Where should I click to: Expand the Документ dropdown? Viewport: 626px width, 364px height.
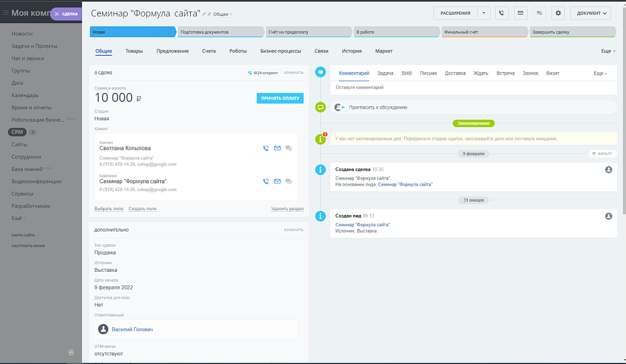pyautogui.click(x=590, y=13)
